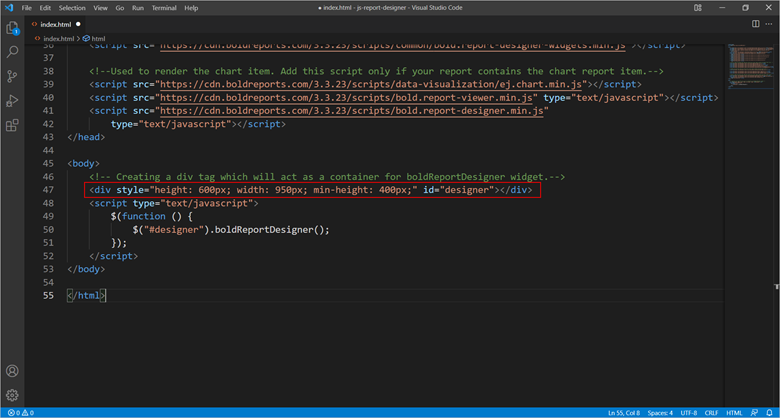The width and height of the screenshot is (780, 418).
Task: Select HTML language mode in status bar
Action: 734,413
